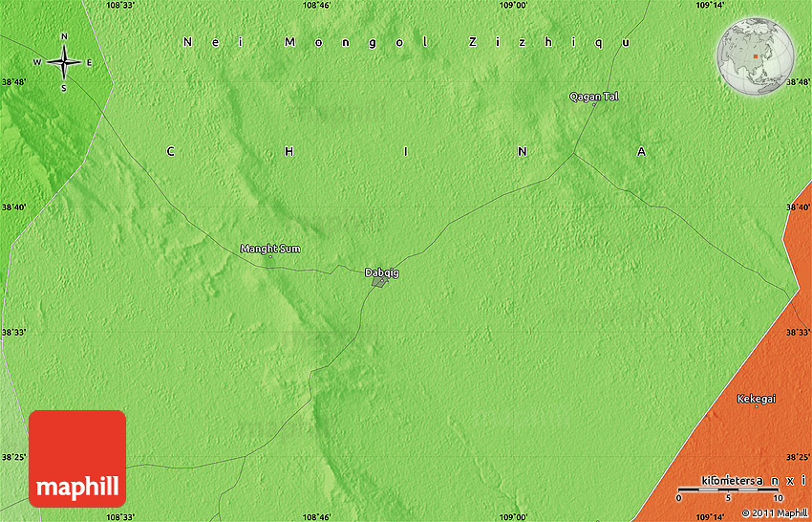
Task: Click the Dabqig town label
Action: click(x=382, y=272)
